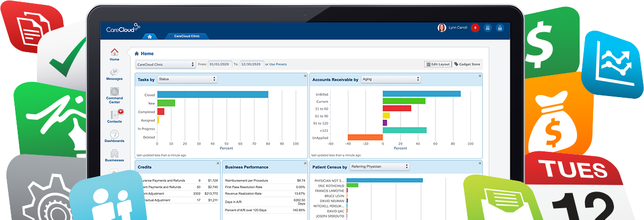
Task: Open the Contacts sidebar icon
Action: [x=114, y=117]
